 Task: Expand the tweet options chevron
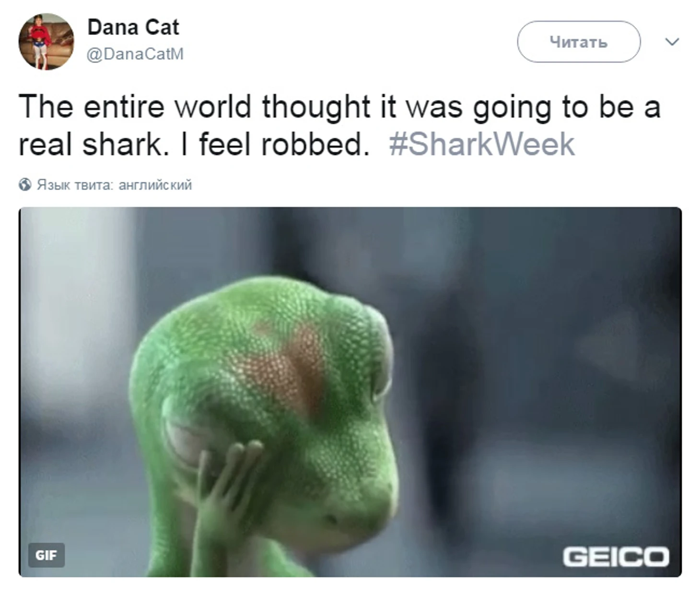click(672, 42)
